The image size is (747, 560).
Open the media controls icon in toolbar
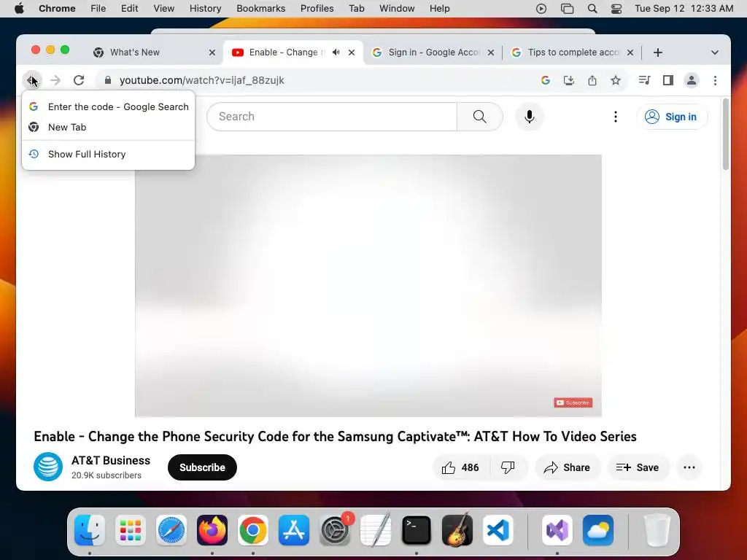645,80
